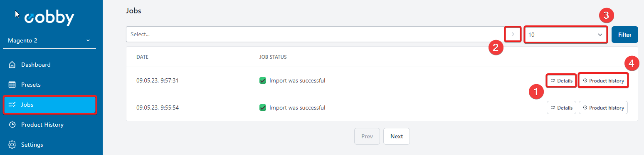Toggle the green checkbox on the 9:55:54 job

coord(263,107)
